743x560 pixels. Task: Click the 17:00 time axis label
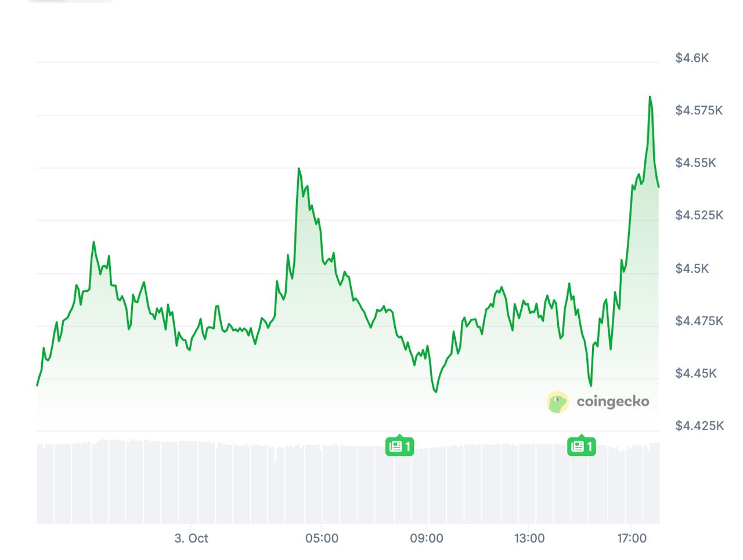pos(632,538)
